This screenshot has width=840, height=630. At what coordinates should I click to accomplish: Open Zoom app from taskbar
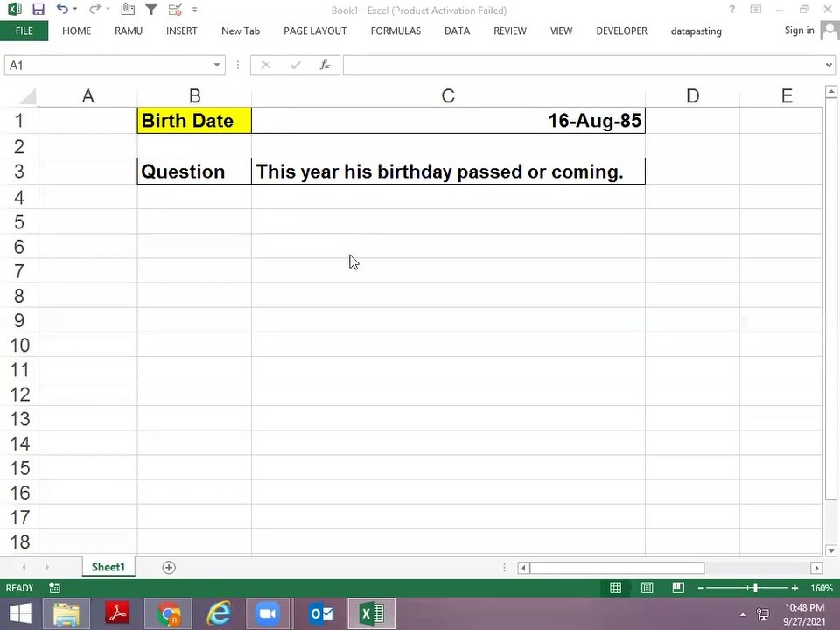tap(268, 614)
